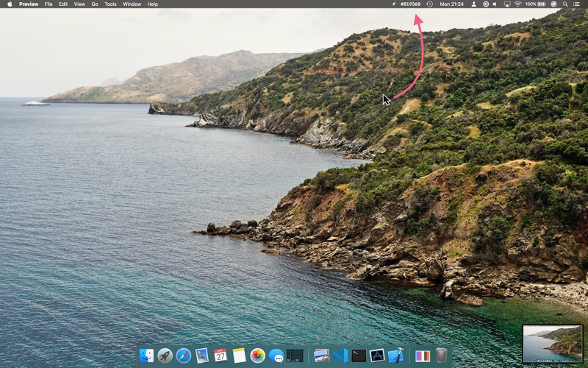This screenshot has width=588, height=368.
Task: Launch Terminal from the Dock
Action: click(x=359, y=355)
